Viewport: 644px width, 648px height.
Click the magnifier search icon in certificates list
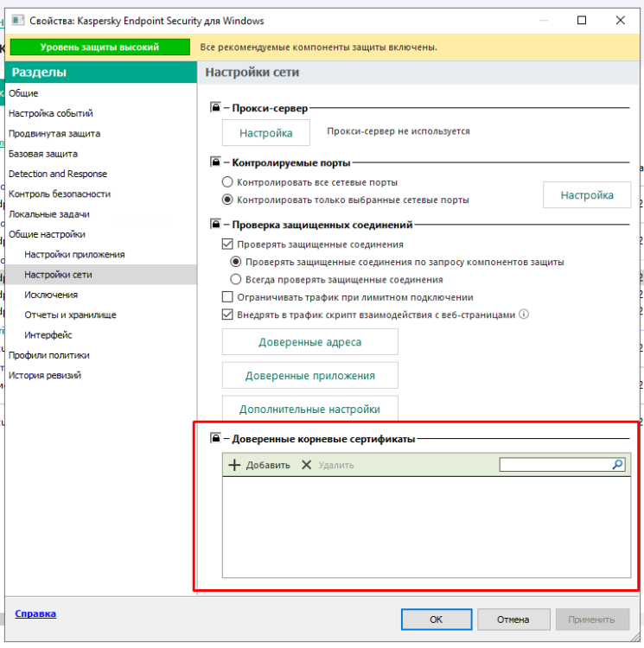coord(617,465)
